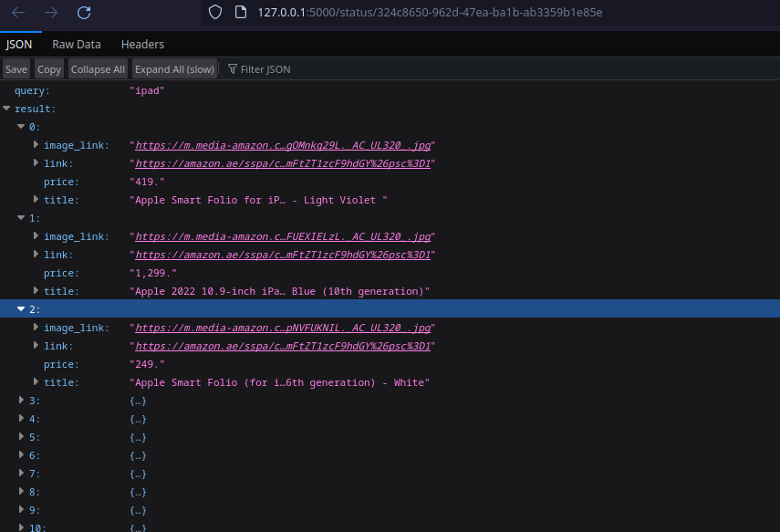
Task: Open the Headers tab
Action: point(142,45)
